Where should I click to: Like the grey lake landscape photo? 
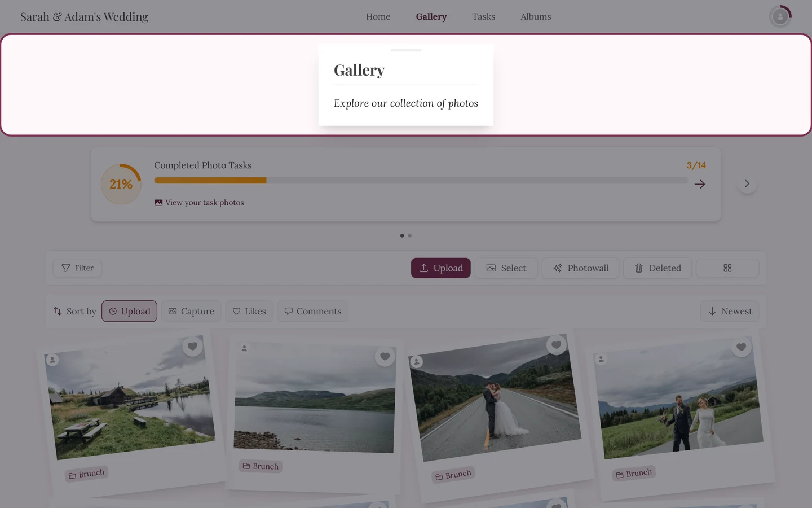tap(385, 356)
